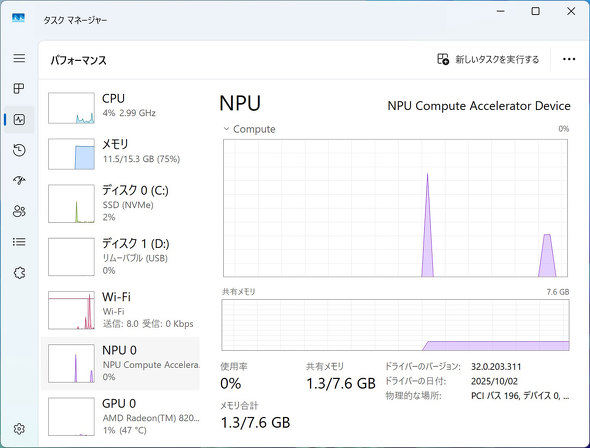This screenshot has height=448, width=590.
Task: Click the パフォーマンス page heading
Action: pos(79,60)
